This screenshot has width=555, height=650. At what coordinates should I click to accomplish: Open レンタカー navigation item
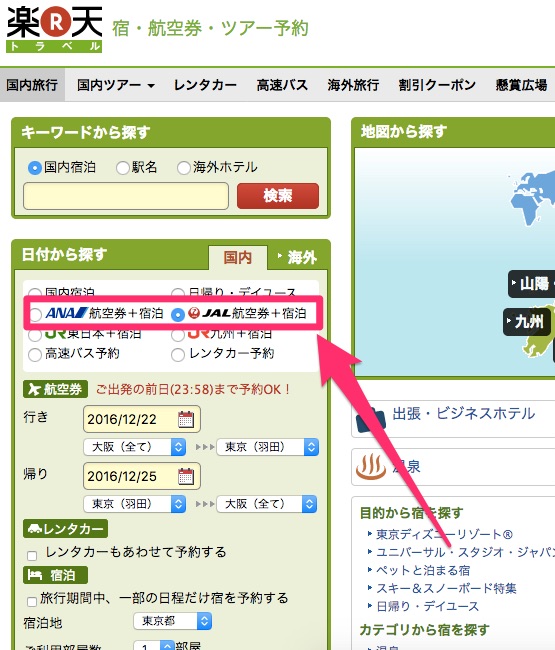(205, 85)
